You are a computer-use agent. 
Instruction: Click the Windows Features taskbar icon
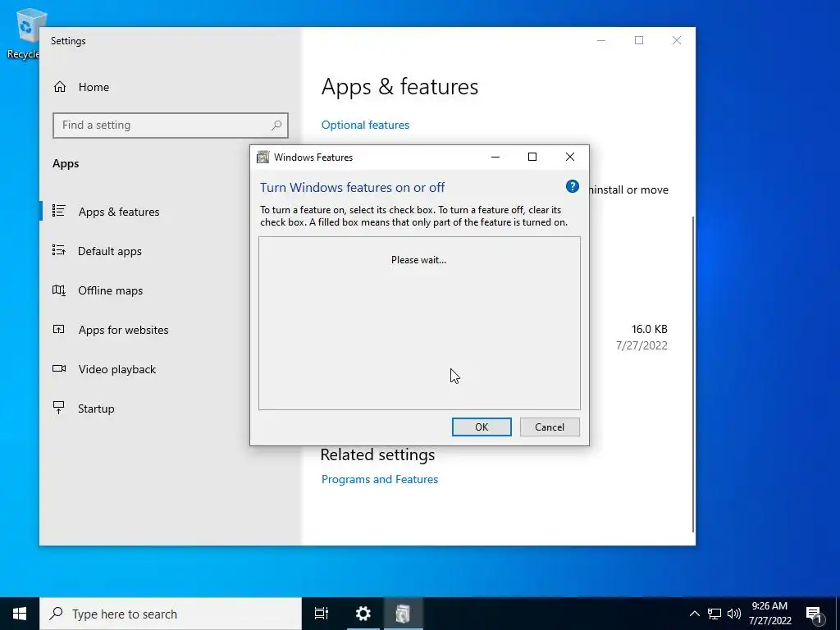pyautogui.click(x=403, y=614)
